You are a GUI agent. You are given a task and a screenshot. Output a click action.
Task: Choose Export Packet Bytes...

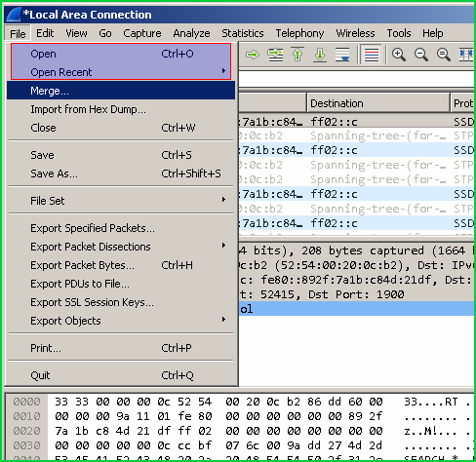[121, 265]
